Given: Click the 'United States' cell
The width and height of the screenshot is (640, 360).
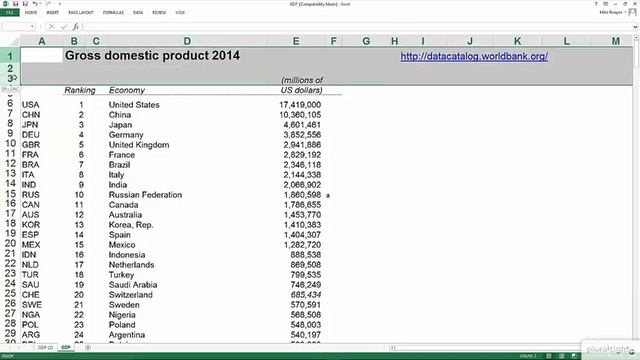Looking at the screenshot, I should (134, 105).
